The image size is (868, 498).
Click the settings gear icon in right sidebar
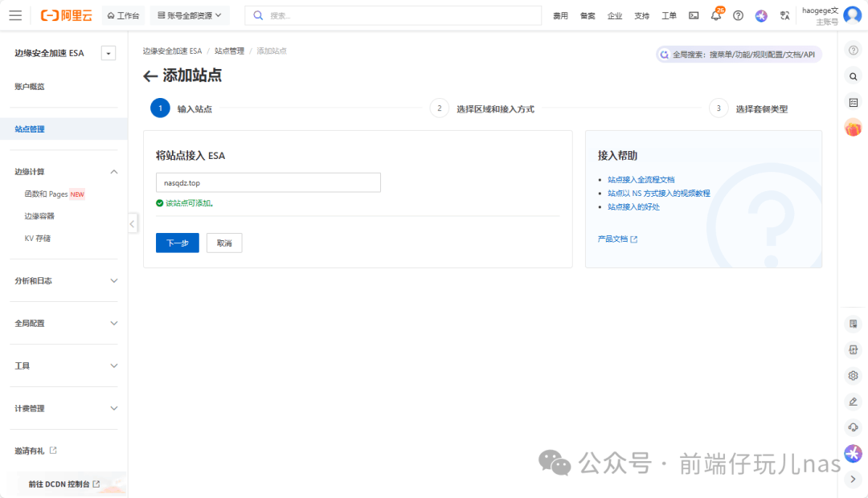click(853, 375)
